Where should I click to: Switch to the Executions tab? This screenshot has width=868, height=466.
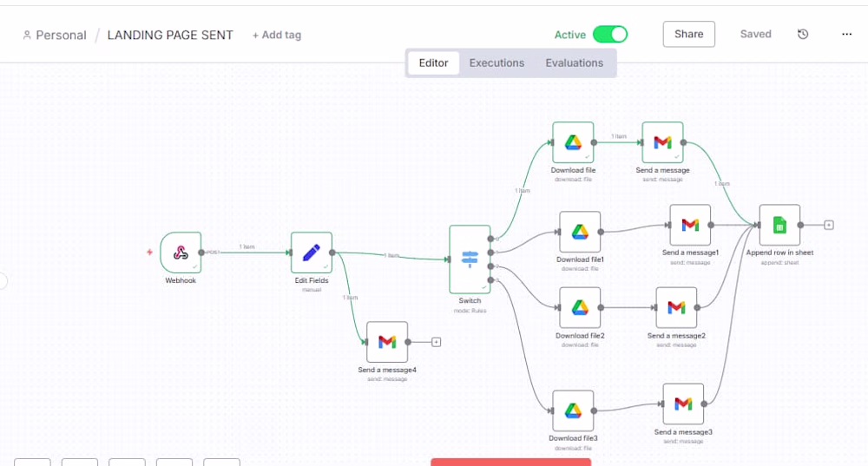tap(496, 63)
